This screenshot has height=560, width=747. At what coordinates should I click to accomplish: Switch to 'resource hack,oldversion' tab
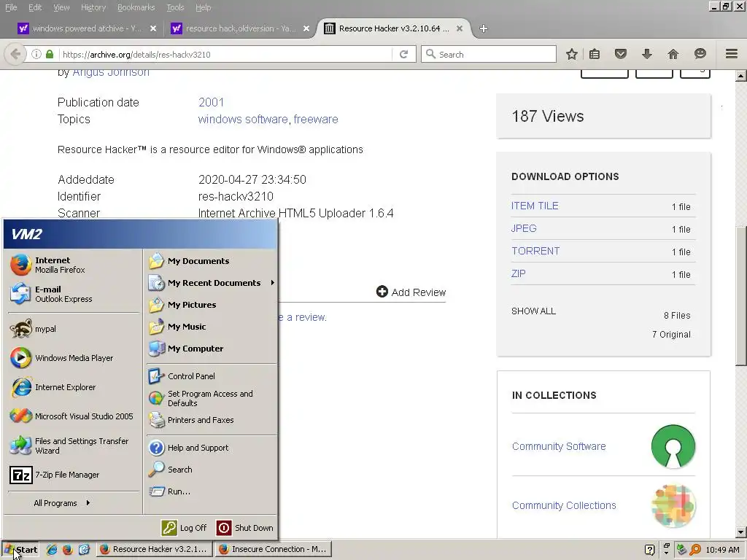click(x=240, y=28)
